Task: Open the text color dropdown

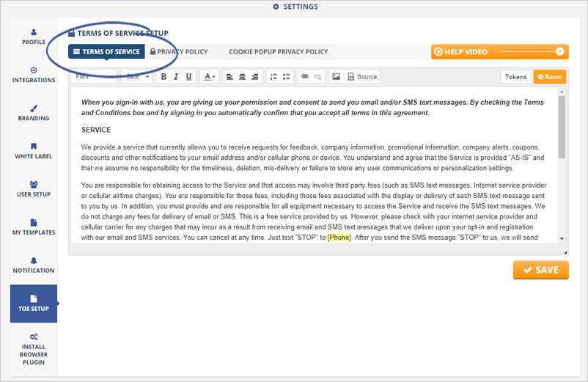Action: [210, 77]
